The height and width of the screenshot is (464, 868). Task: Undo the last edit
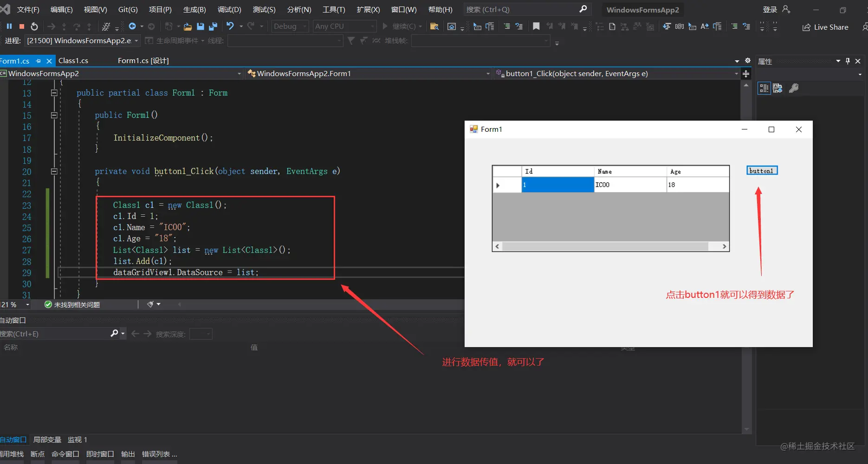click(230, 26)
